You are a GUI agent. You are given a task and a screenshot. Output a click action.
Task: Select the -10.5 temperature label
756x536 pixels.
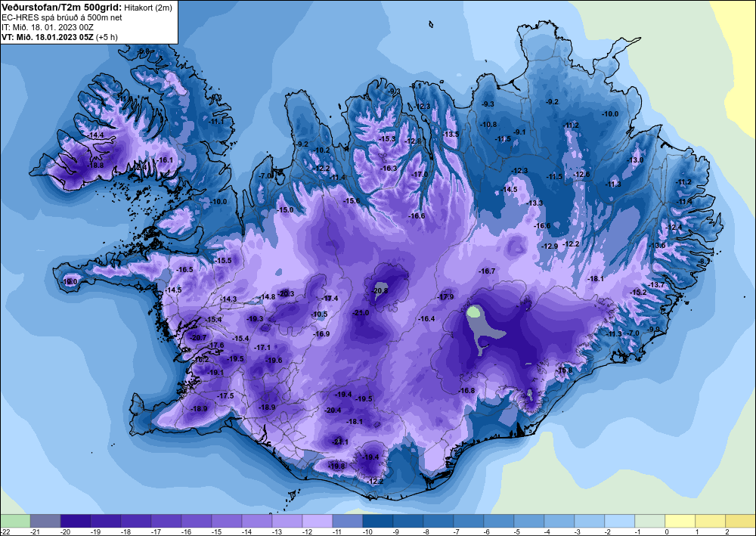pos(319,314)
